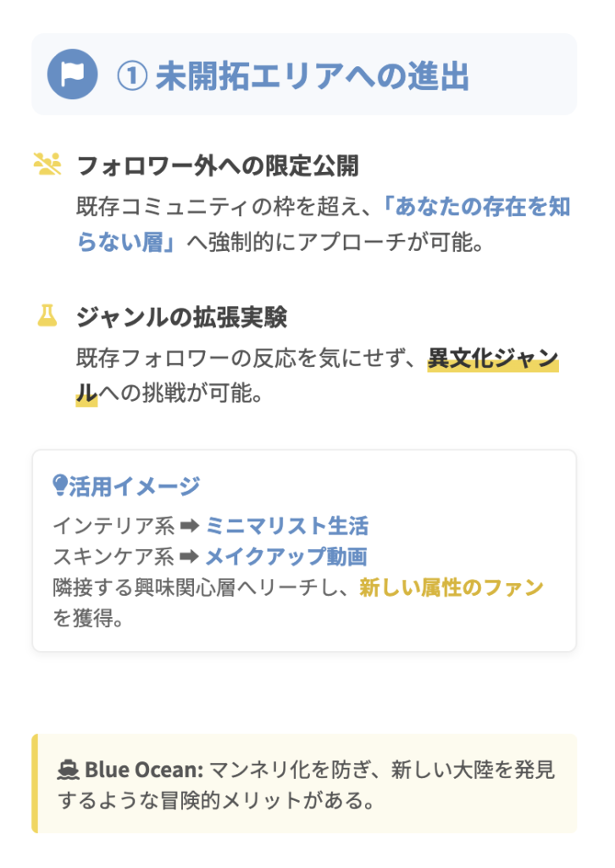615x868 pixels.
Task: Click the ジャンルの拡張実験 heading
Action: (181, 317)
